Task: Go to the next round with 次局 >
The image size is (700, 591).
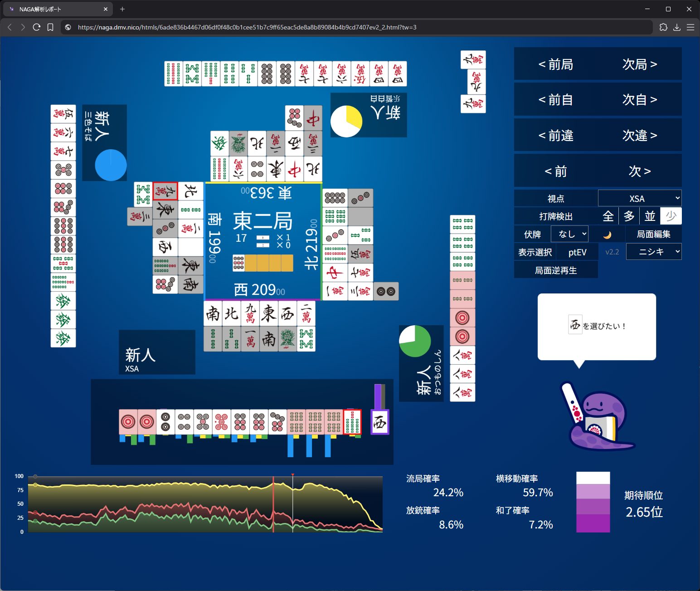Action: coord(639,64)
